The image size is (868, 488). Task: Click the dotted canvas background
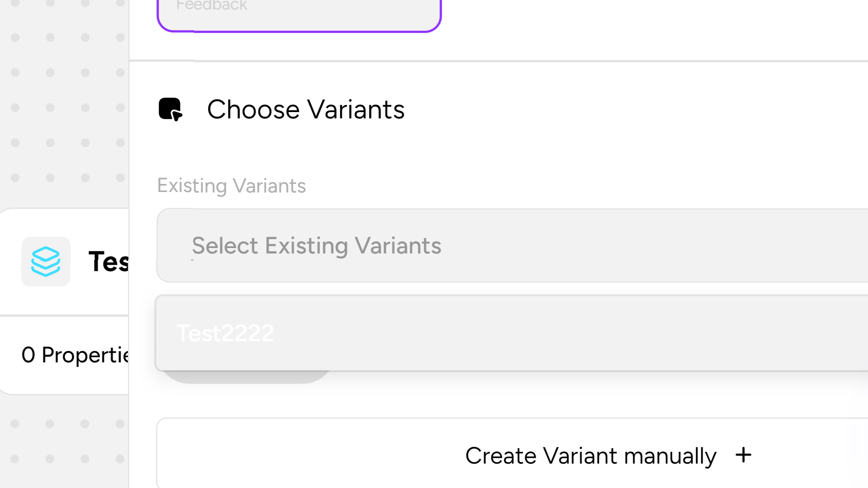(68, 90)
